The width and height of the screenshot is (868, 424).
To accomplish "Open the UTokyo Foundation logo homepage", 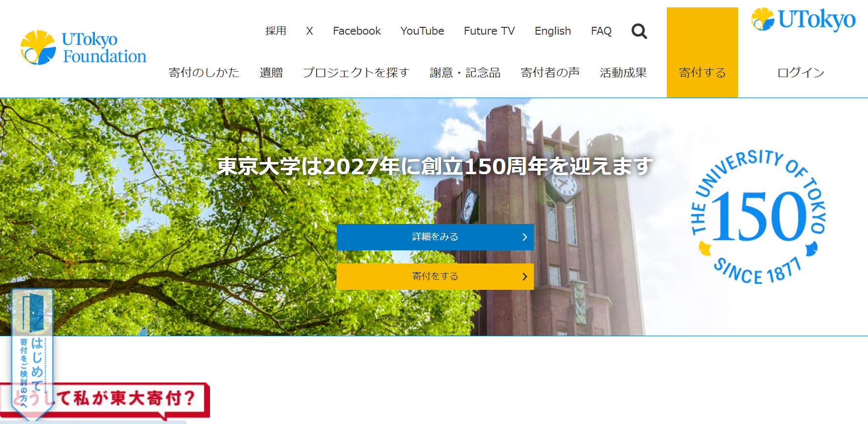I will (x=84, y=48).
